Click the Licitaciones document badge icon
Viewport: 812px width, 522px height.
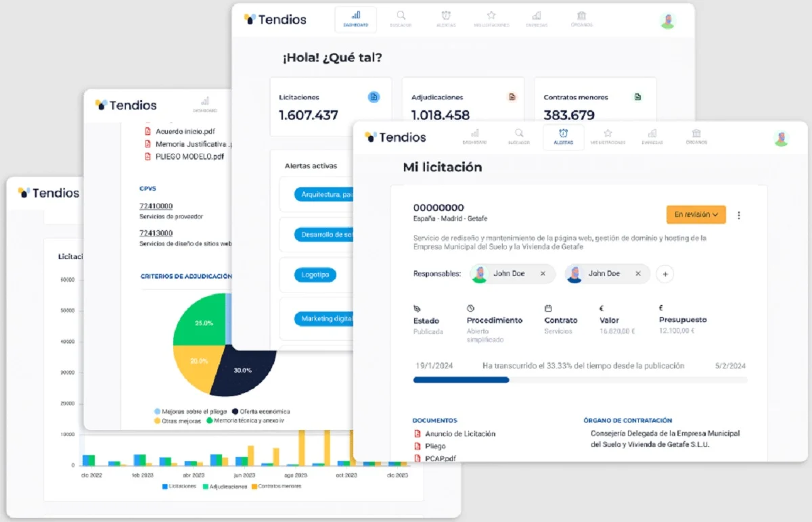pos(374,97)
